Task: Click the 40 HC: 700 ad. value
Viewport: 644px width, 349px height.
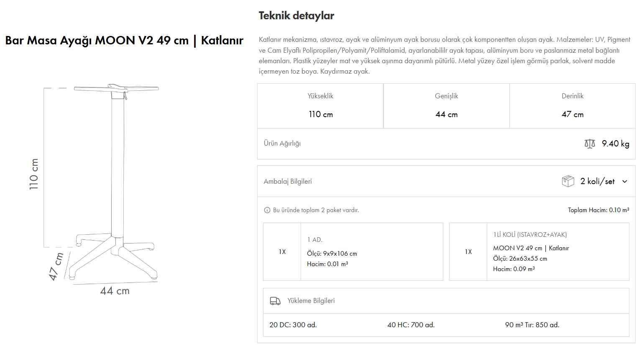Action: [411, 325]
